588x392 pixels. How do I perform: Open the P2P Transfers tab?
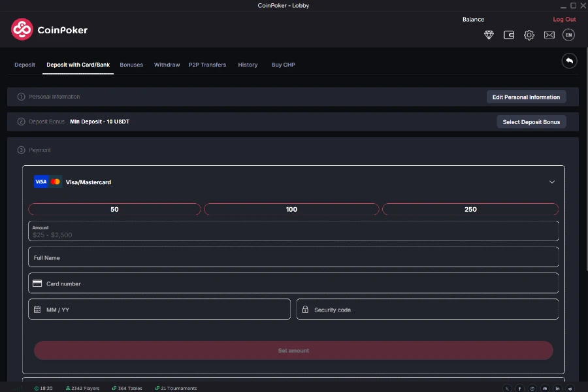click(x=207, y=65)
